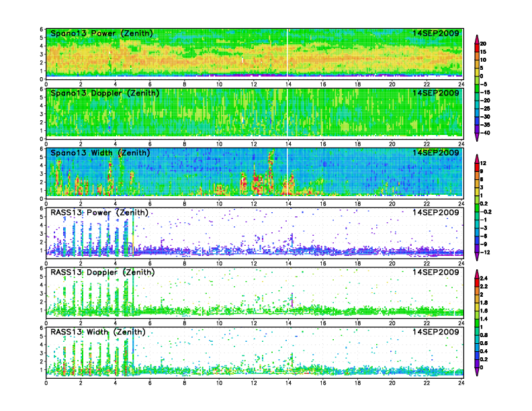The width and height of the screenshot is (532, 411).
Task: Click the '12' label on the middle colorbar
Action: point(483,163)
